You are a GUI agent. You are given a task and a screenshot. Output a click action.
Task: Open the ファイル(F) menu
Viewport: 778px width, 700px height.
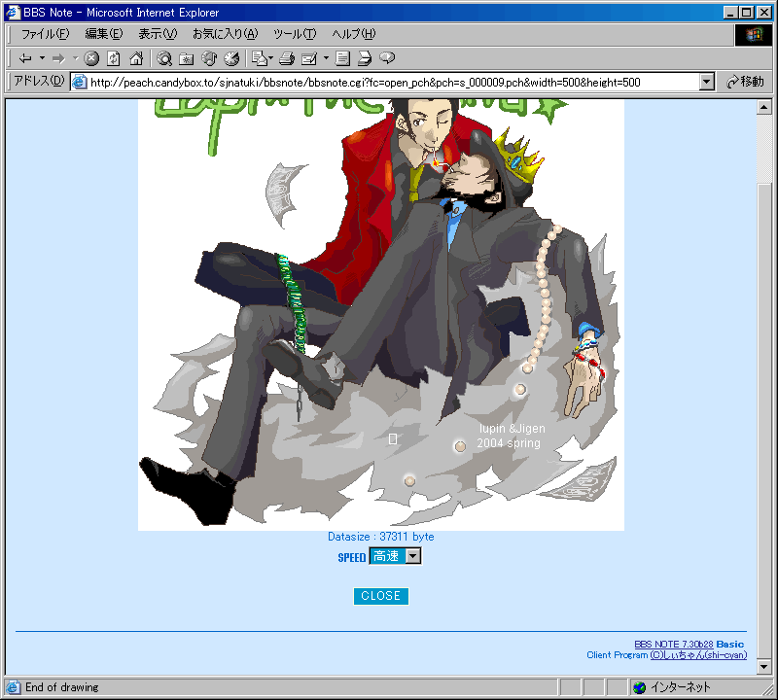click(x=45, y=34)
